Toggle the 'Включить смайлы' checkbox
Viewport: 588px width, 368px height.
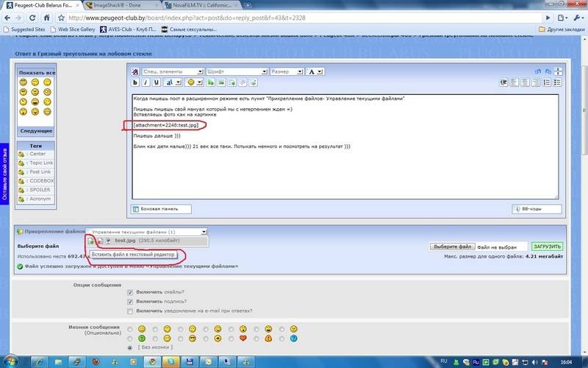(129, 292)
